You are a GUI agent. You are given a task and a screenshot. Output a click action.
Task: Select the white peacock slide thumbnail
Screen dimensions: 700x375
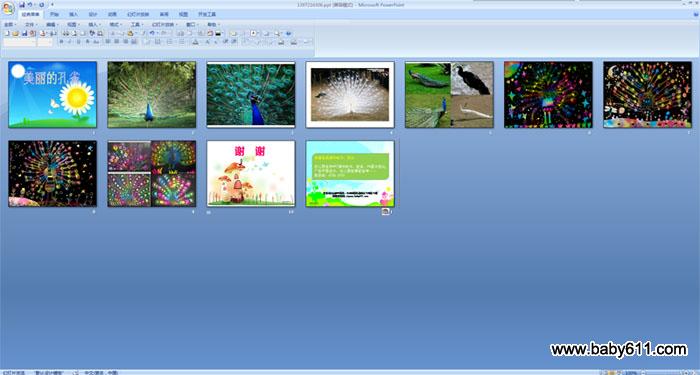350,95
